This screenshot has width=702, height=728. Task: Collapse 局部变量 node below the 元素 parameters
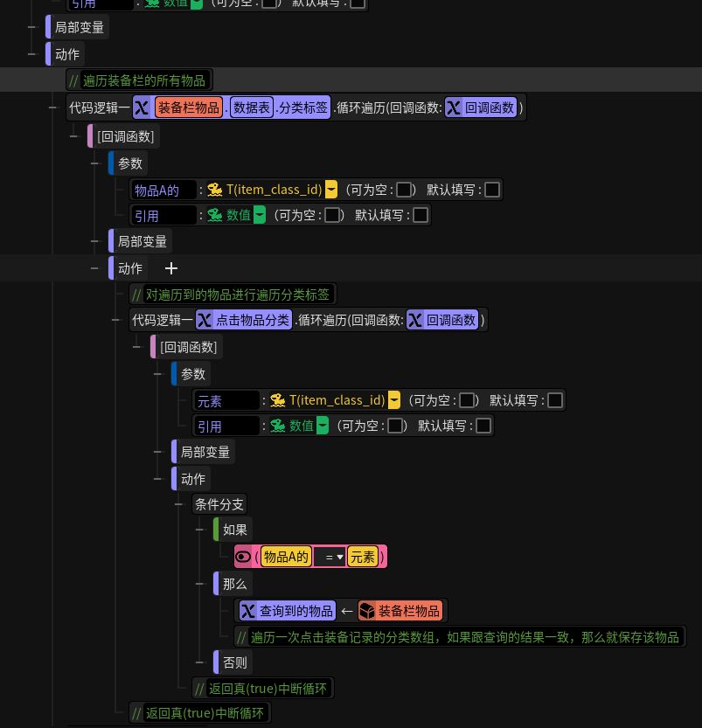pos(158,452)
